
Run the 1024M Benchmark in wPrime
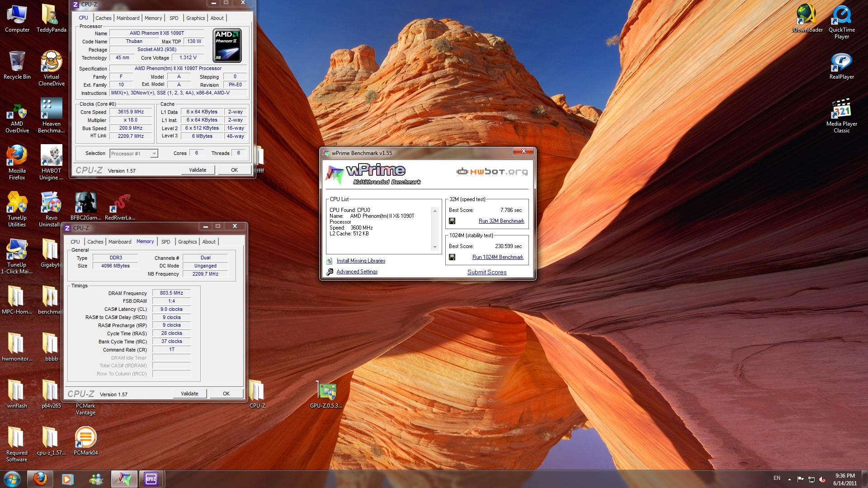coord(498,257)
